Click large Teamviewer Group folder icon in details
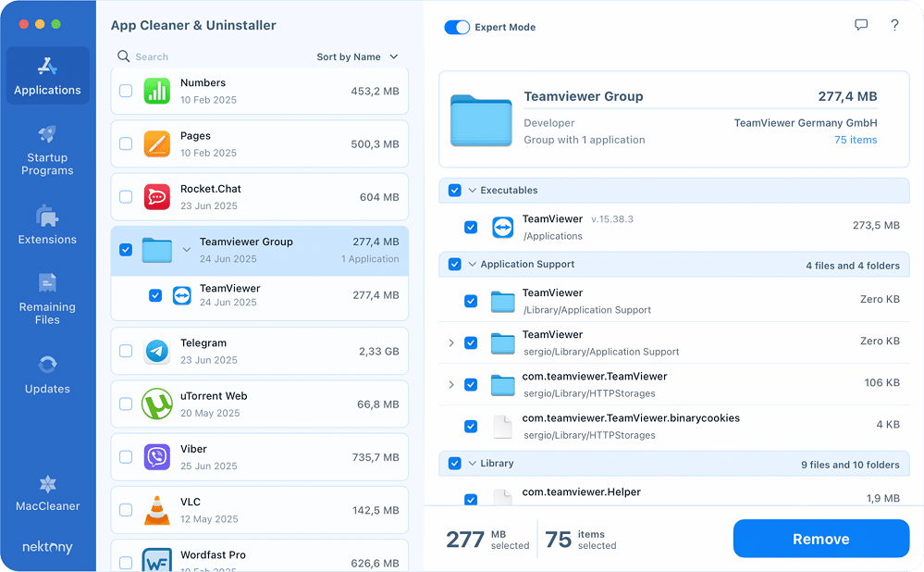This screenshot has width=924, height=572. (481, 120)
